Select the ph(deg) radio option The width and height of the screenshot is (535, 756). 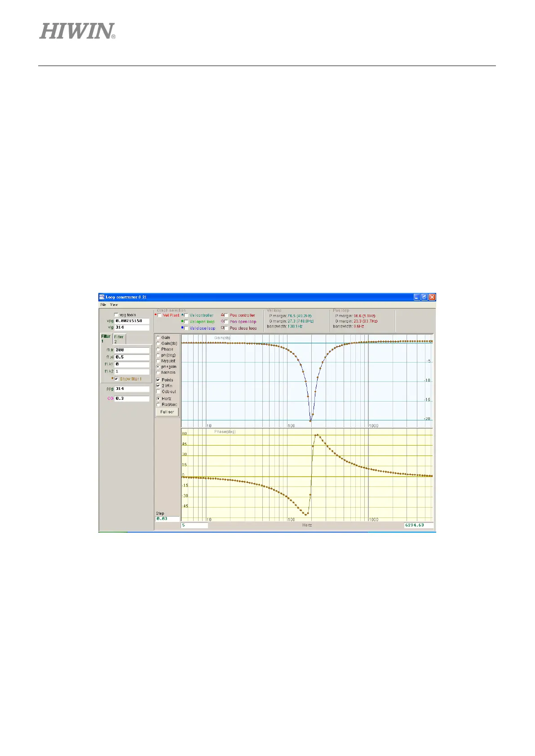coord(158,355)
